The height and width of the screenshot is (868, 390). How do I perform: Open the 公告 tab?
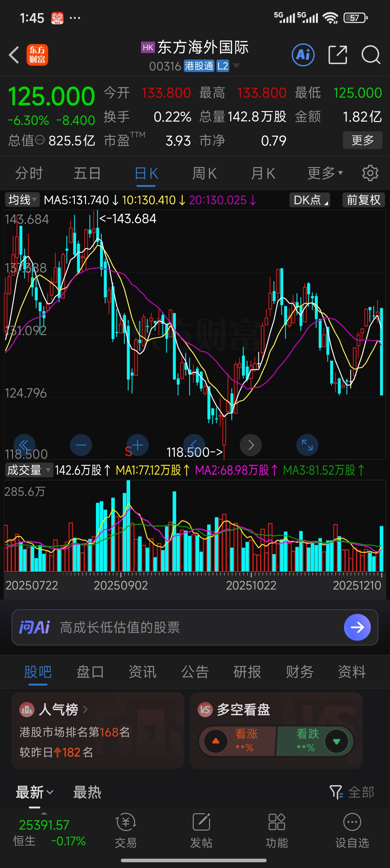pos(195,672)
